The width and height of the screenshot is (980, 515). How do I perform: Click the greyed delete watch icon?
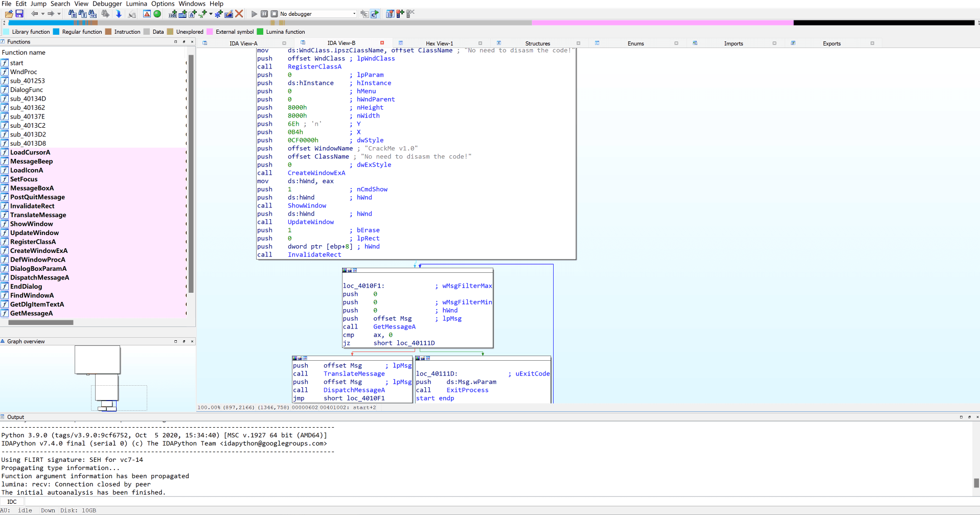tap(409, 14)
